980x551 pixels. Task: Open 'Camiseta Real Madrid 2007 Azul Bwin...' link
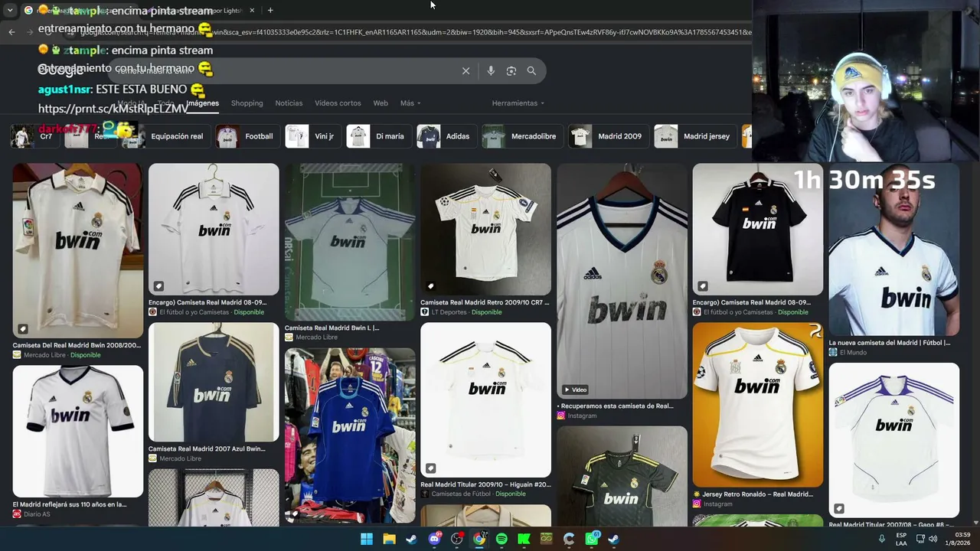(x=207, y=448)
